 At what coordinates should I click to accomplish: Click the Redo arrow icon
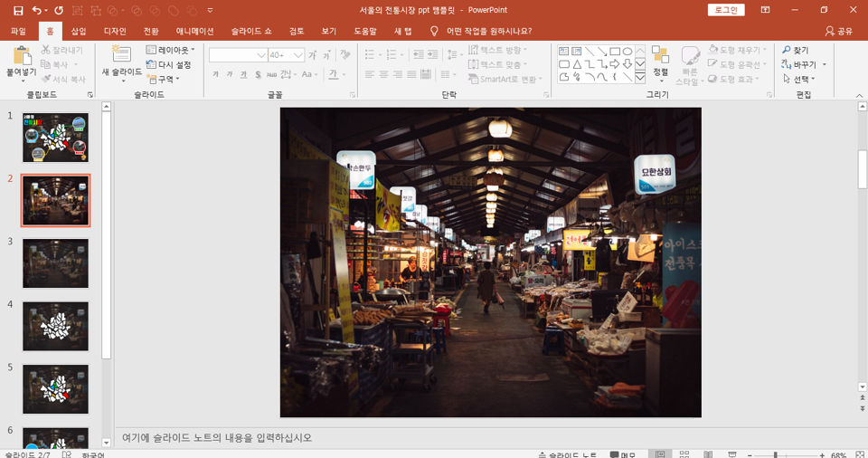point(59,10)
